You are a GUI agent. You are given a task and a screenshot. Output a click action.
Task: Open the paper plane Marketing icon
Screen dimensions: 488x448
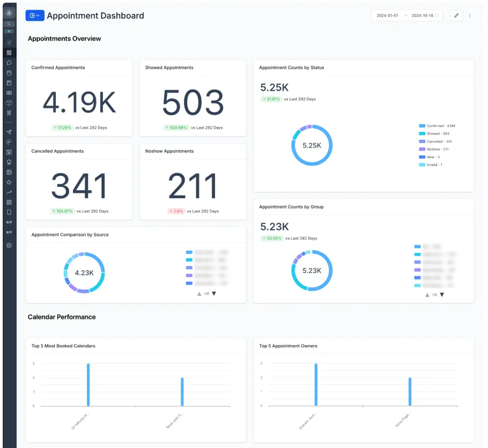click(x=9, y=132)
